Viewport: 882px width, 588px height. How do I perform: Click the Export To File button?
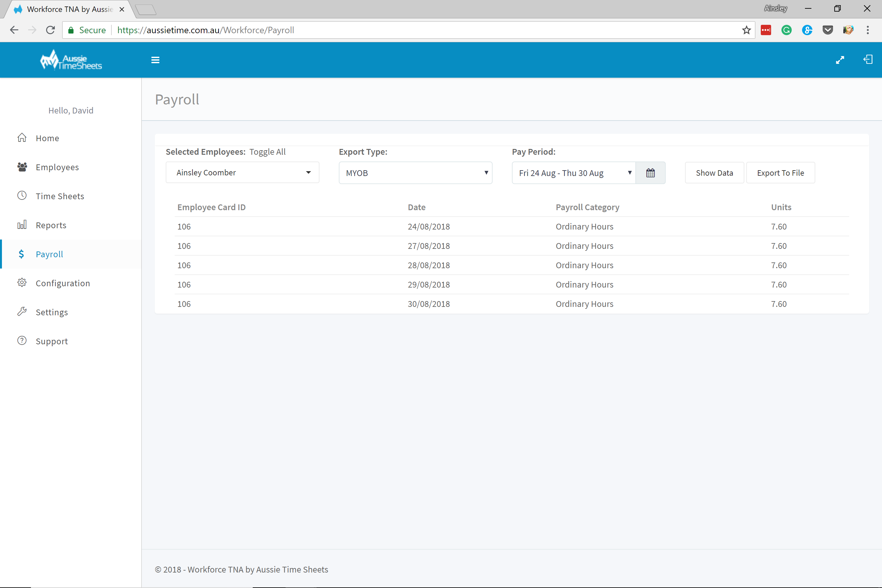point(780,173)
